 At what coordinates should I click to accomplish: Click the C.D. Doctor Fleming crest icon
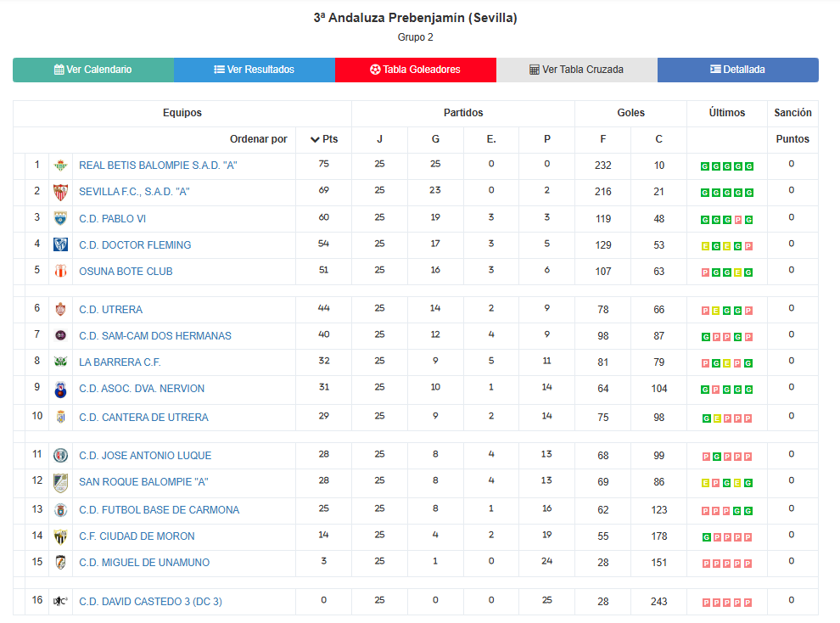point(60,244)
